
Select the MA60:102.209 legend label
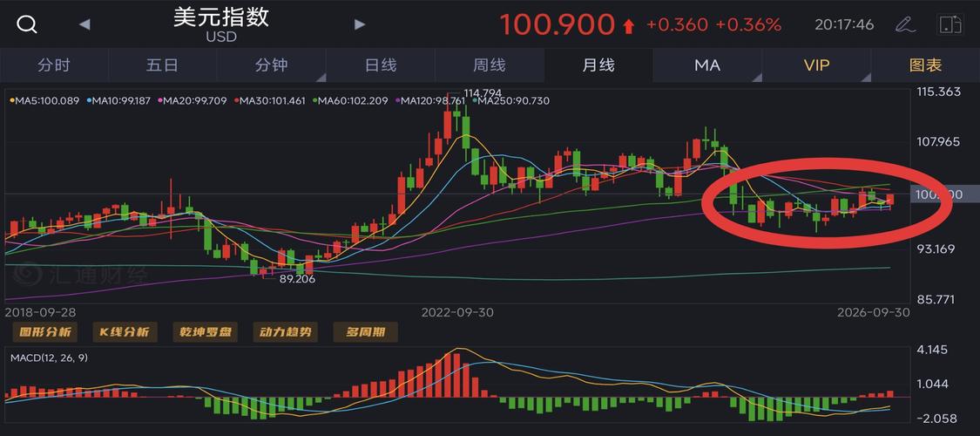[351, 100]
